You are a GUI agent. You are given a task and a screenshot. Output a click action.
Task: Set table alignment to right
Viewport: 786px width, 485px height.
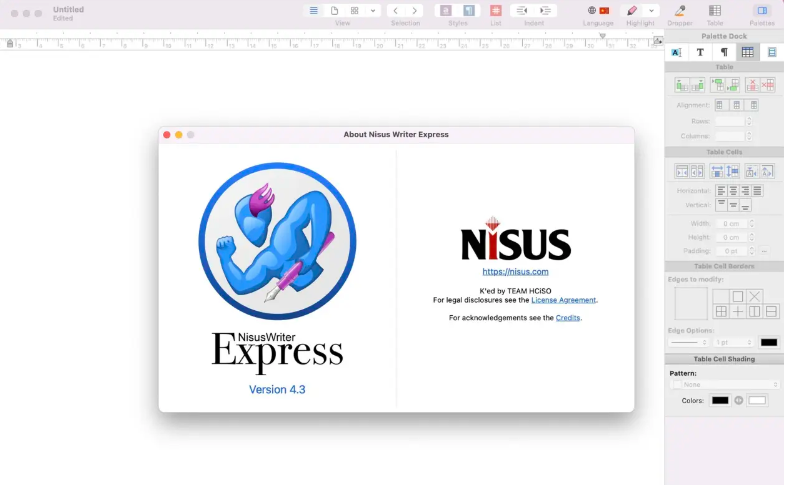click(753, 105)
